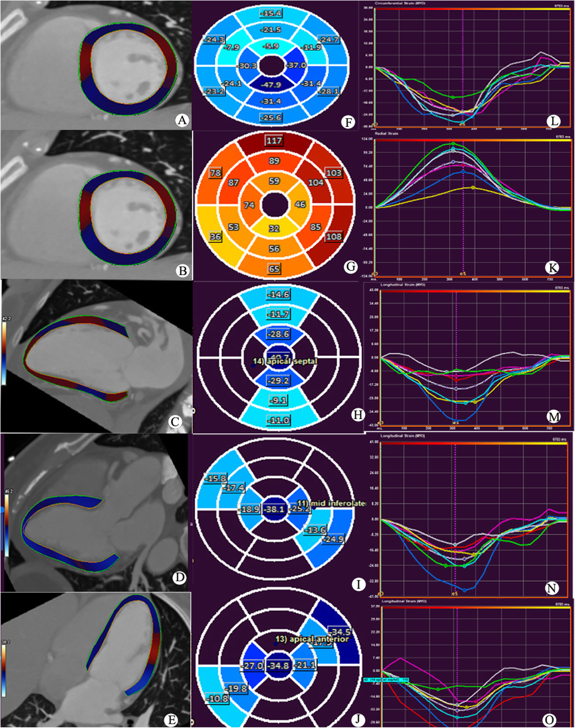Image resolution: width=575 pixels, height=728 pixels.
Task: Click the -29.2 longitudinal segment
Action: (x=278, y=381)
